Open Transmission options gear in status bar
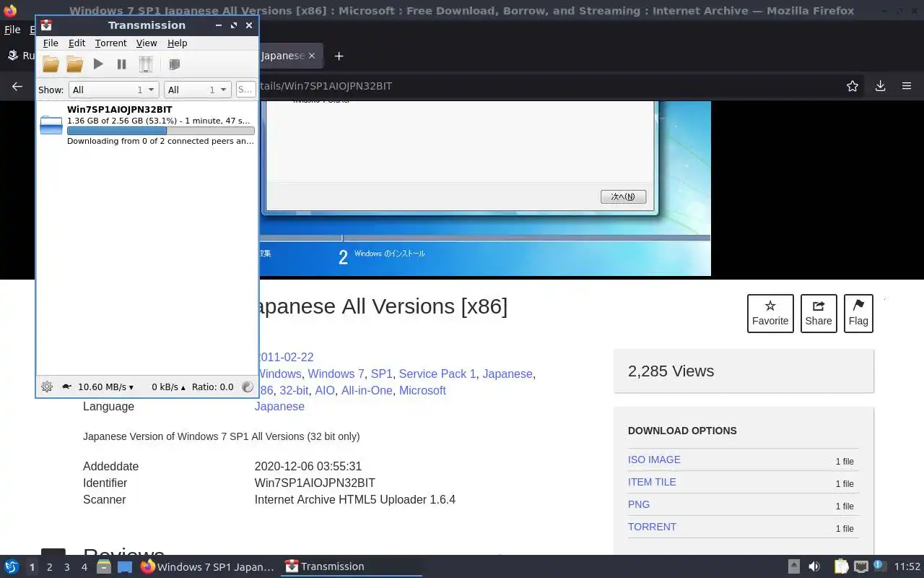The height and width of the screenshot is (578, 924). [x=47, y=387]
